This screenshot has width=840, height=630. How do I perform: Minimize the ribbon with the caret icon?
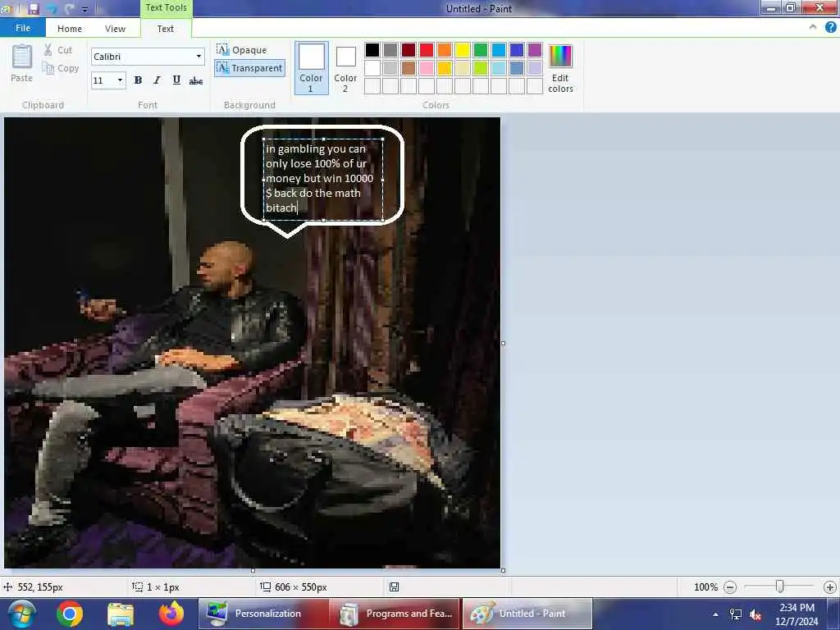[813, 27]
